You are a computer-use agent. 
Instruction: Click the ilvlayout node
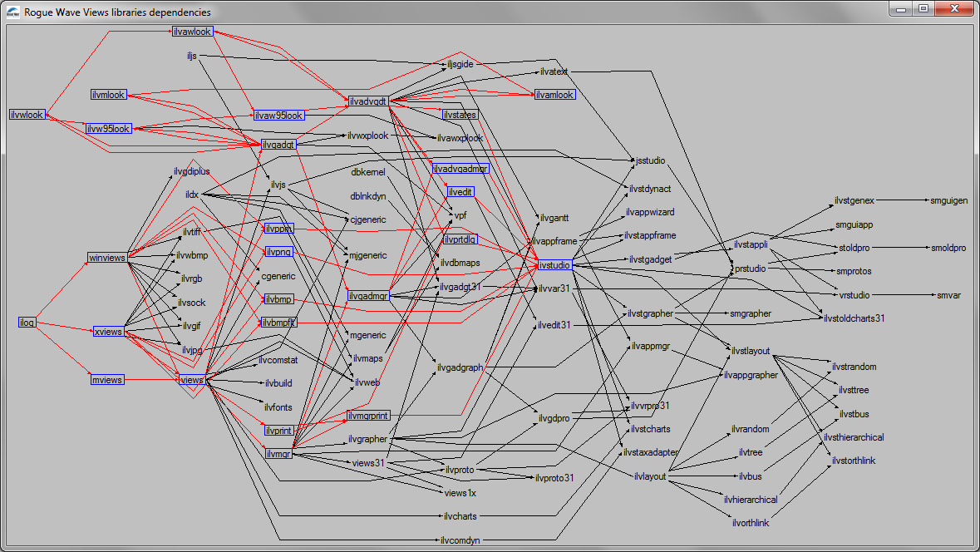click(650, 476)
